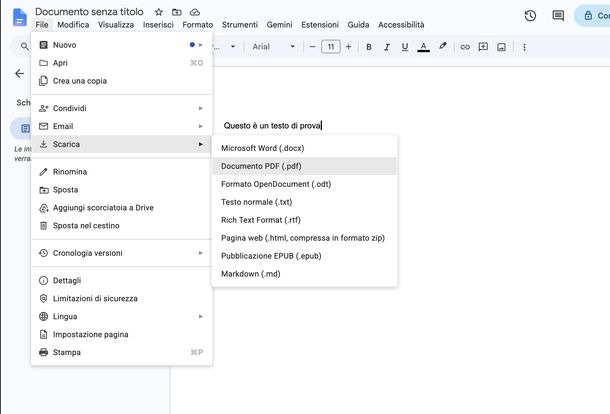The height and width of the screenshot is (414, 610).
Task: Open the Gemini menu
Action: 279,25
